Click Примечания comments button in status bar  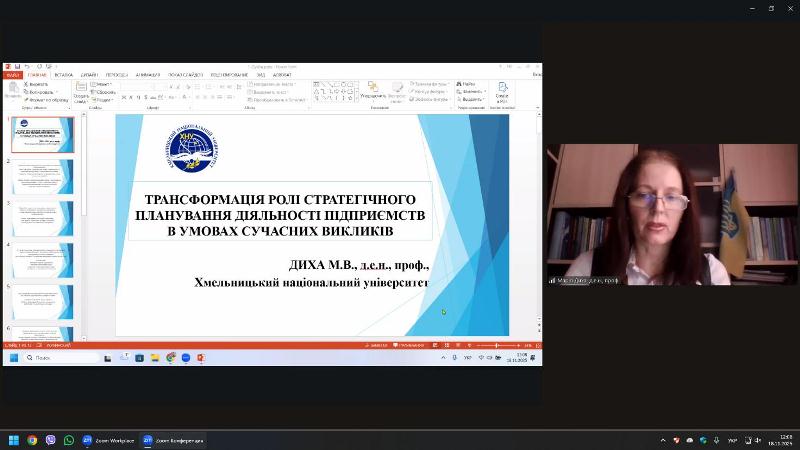click(409, 345)
